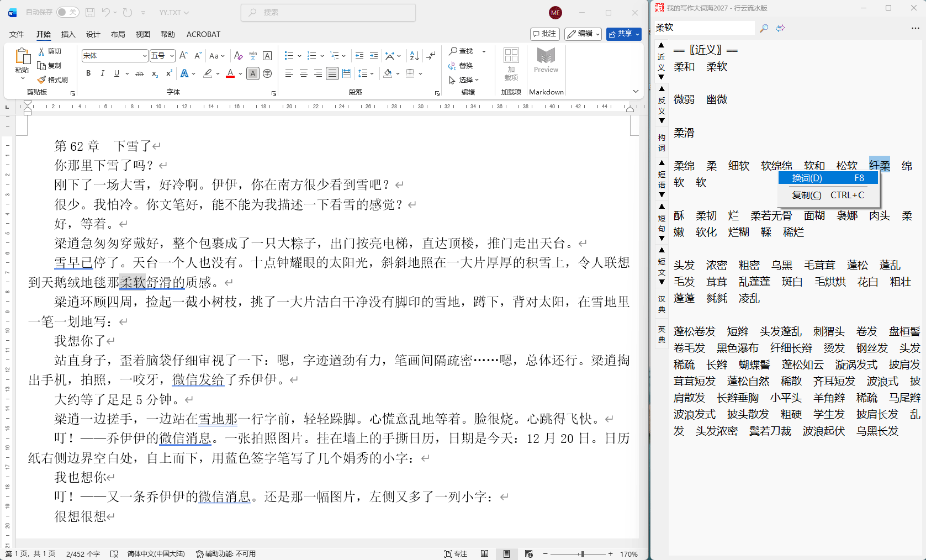This screenshot has height=560, width=926.
Task: Click the Markdown Preview icon
Action: click(x=546, y=60)
